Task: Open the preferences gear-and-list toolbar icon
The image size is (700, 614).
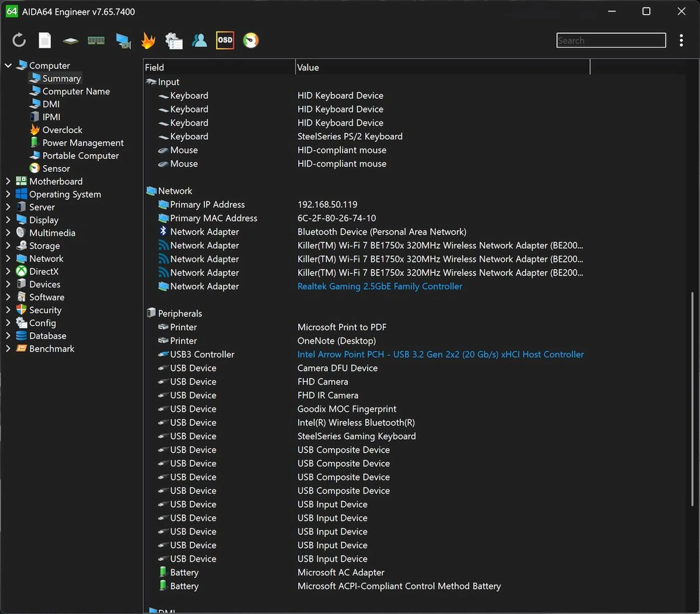Action: click(174, 40)
